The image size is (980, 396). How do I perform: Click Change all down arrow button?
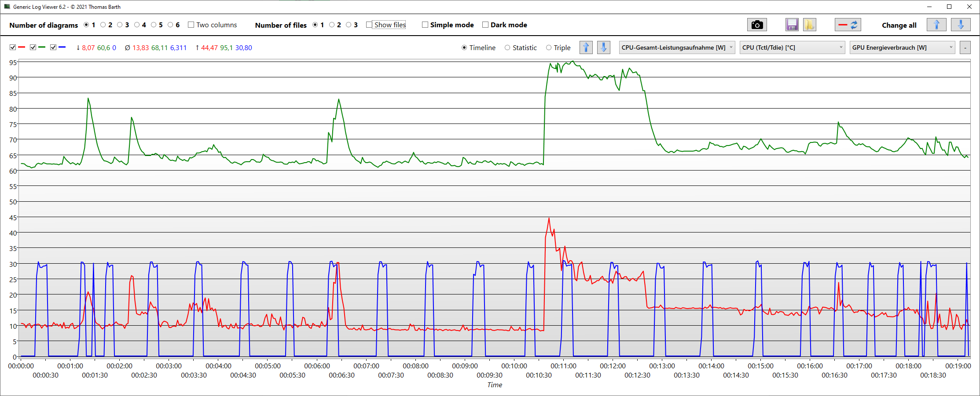click(961, 25)
